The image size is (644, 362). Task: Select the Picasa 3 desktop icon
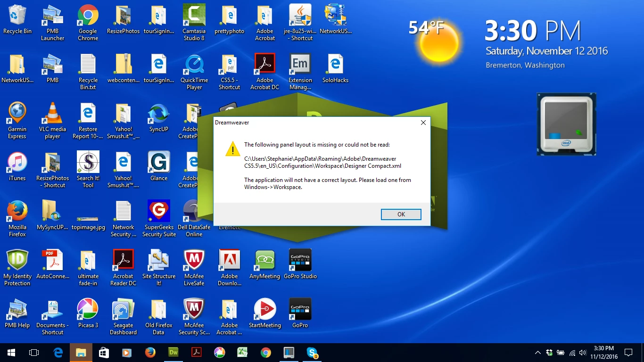(x=88, y=314)
